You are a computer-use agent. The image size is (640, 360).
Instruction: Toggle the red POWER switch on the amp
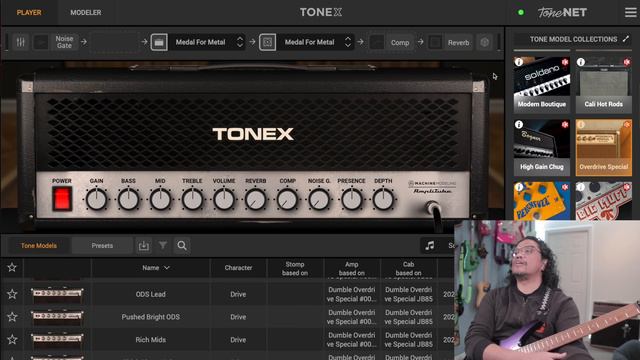pos(62,199)
